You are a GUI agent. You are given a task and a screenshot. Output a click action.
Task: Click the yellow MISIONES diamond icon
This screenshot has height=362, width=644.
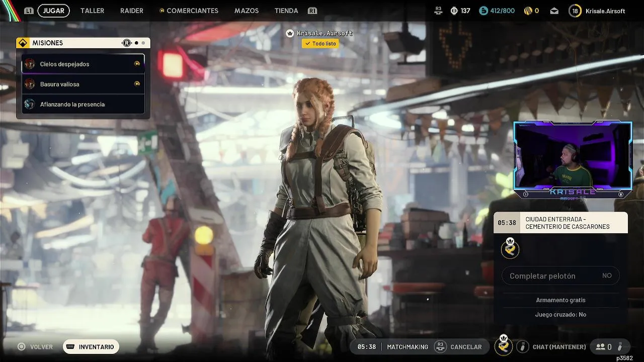coord(22,43)
